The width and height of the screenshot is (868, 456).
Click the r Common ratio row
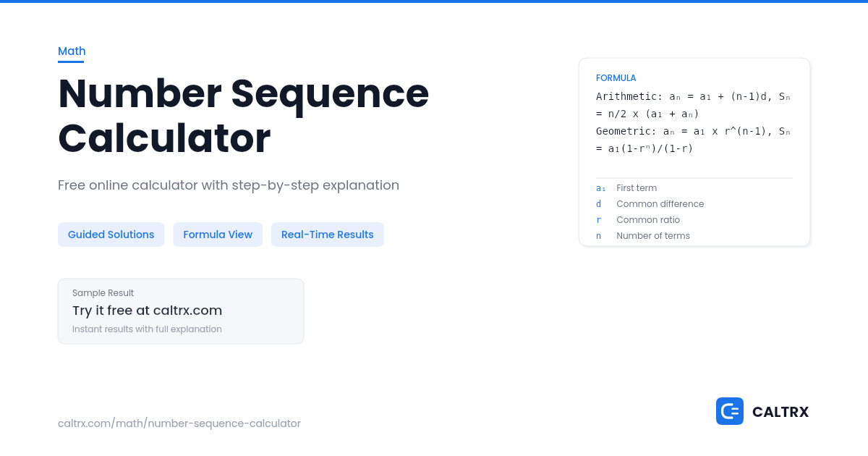pyautogui.click(x=638, y=220)
